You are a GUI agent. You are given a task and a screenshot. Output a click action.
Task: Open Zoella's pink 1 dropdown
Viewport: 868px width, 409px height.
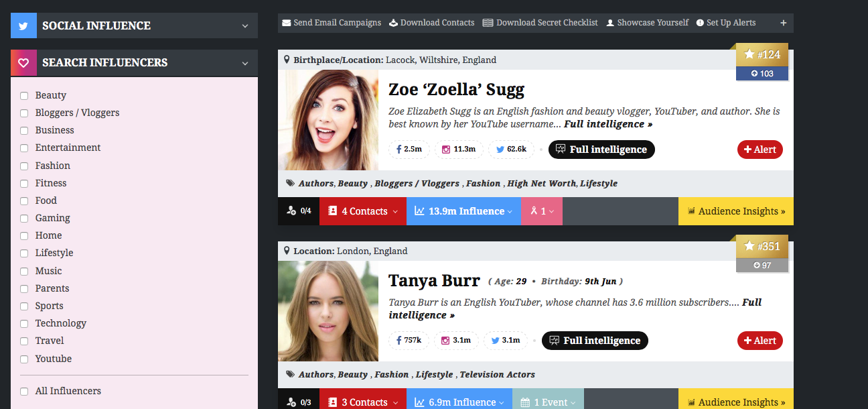542,211
